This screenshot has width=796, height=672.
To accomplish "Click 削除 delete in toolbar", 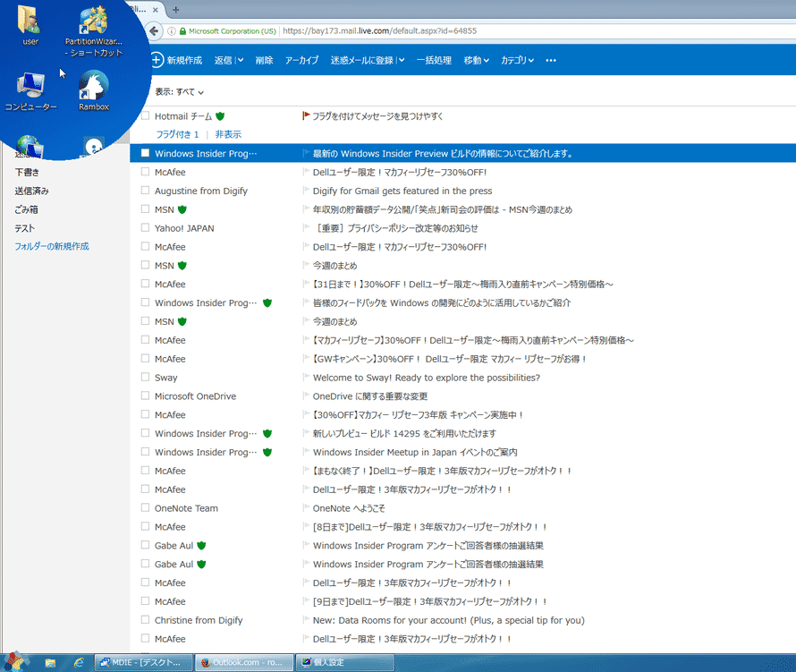I will click(264, 61).
